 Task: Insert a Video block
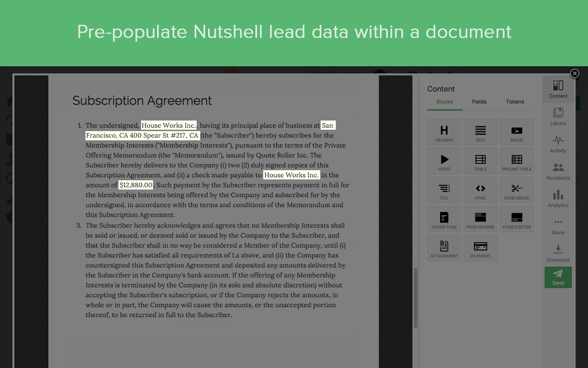[444, 161]
